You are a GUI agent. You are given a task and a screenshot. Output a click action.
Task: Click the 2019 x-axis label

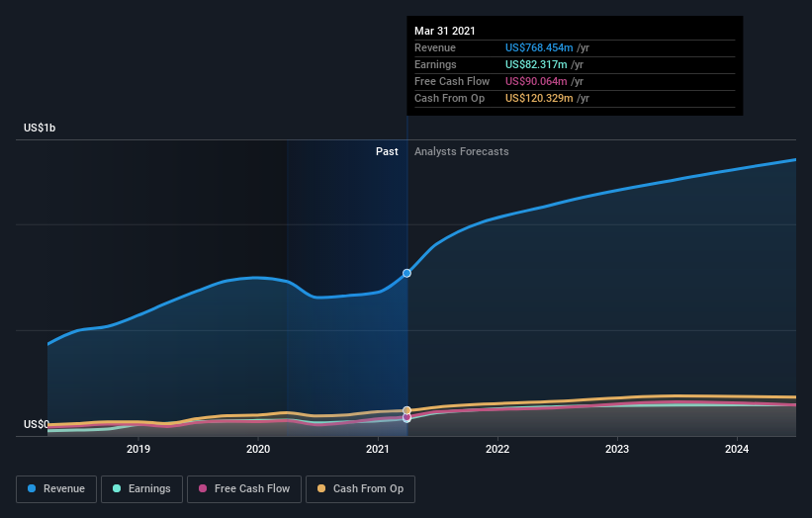[138, 449]
